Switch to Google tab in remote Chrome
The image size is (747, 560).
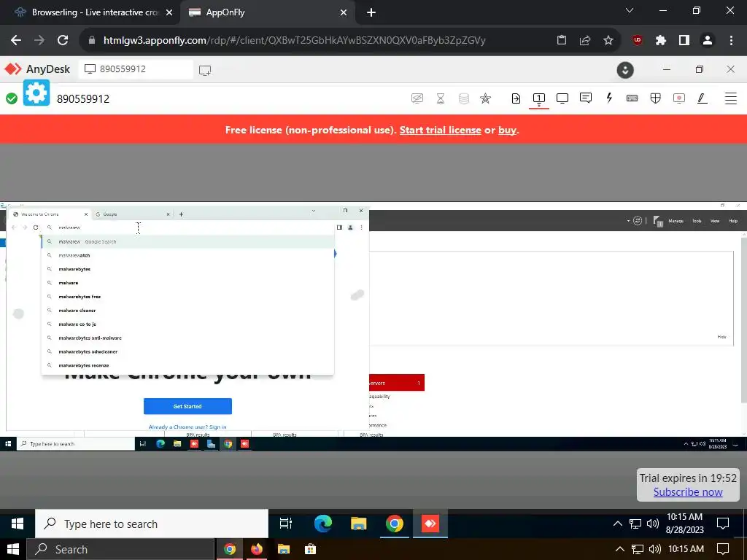pos(132,214)
